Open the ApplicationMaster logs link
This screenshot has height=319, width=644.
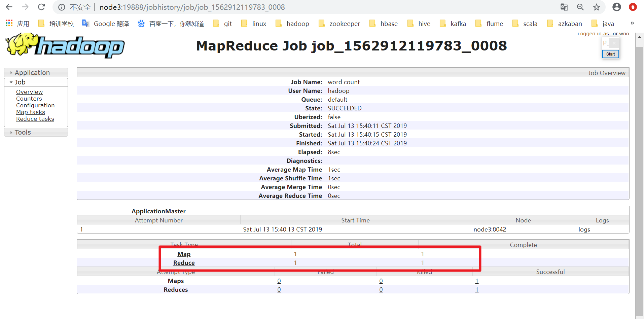(x=584, y=229)
